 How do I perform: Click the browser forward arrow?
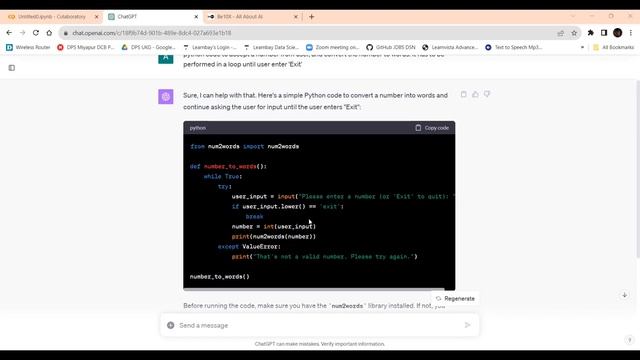tap(22, 33)
